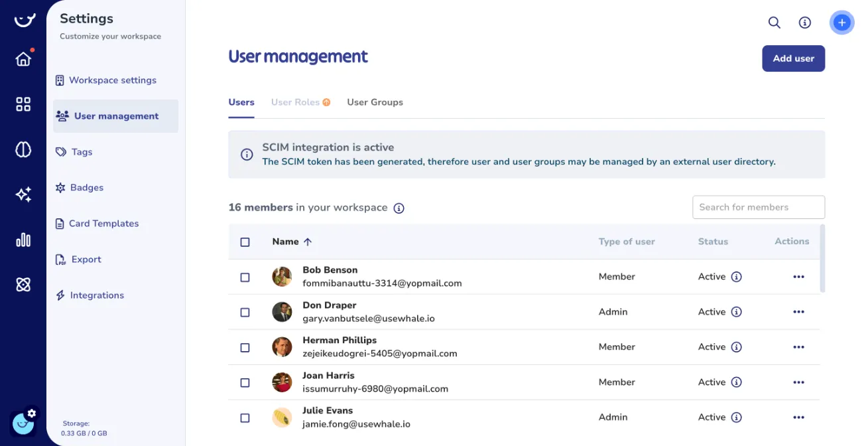Click the SCIM banner info icon

point(247,155)
